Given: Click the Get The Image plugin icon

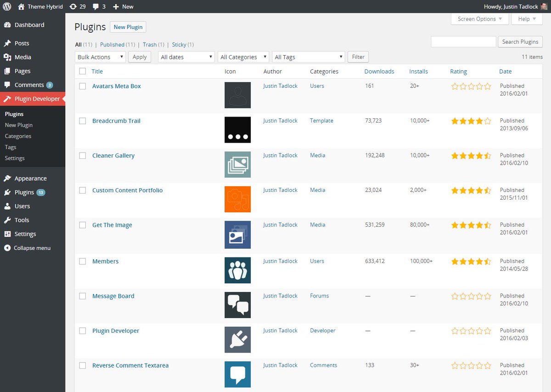Looking at the screenshot, I should 237,235.
